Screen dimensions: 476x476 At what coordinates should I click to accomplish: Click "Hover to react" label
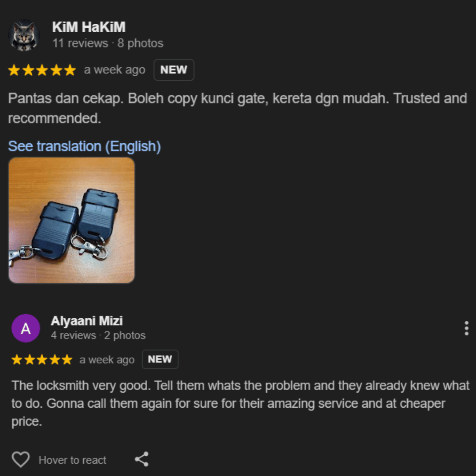[x=73, y=460]
